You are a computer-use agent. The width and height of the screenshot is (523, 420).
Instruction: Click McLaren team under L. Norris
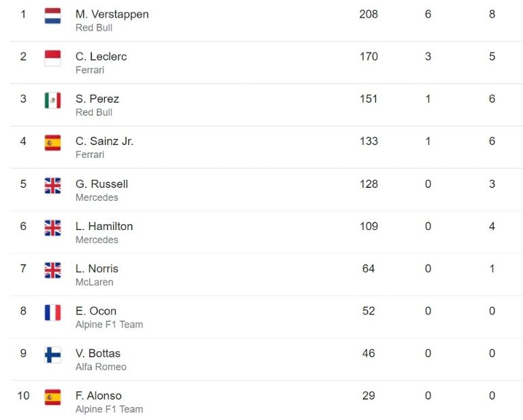coord(95,282)
